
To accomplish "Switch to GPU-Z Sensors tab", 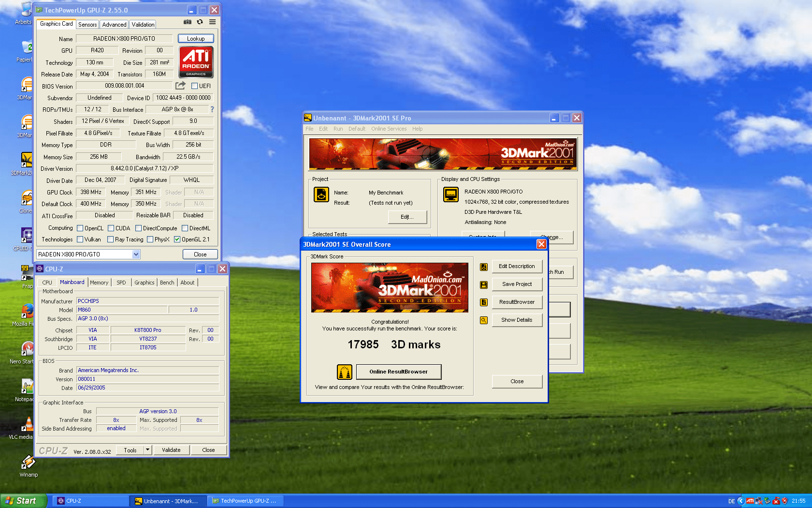I will tap(87, 24).
